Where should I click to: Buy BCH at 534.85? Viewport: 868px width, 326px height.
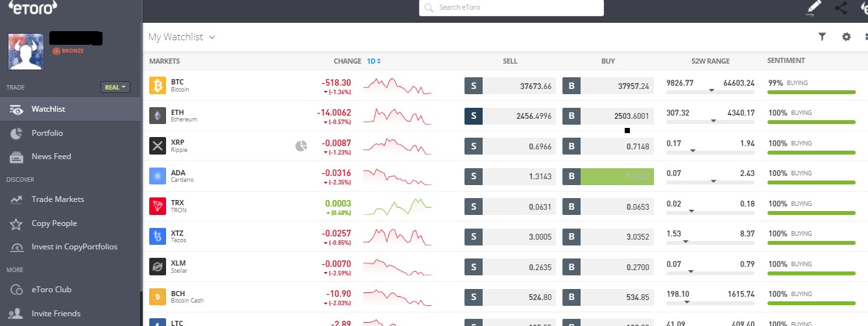(x=608, y=297)
